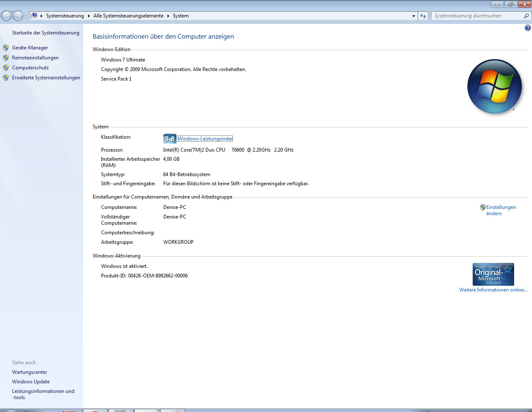Open Remoteeinstellungen in the sidebar
The image size is (532, 412).
(35, 58)
